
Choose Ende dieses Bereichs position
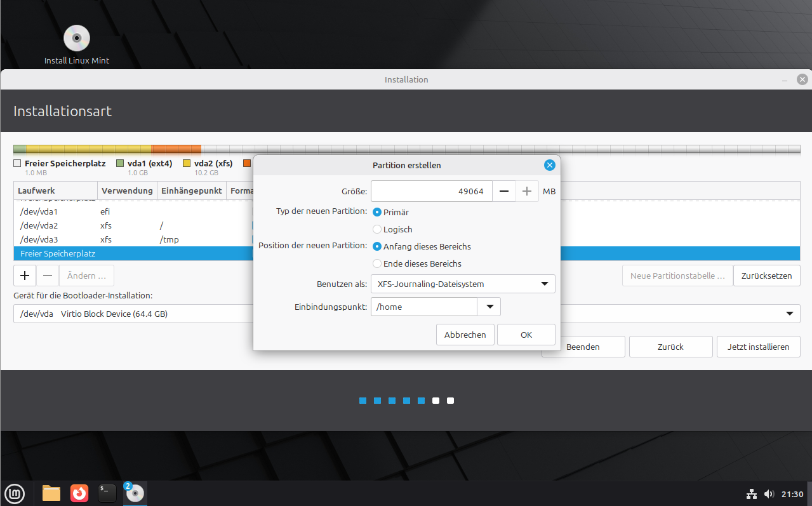click(377, 263)
